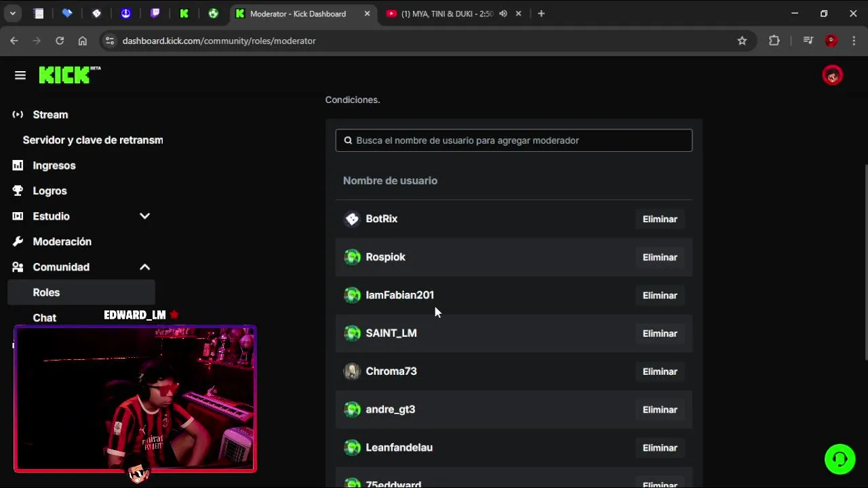Bookmark this page with star icon
Viewport: 868px width, 488px height.
(742, 41)
